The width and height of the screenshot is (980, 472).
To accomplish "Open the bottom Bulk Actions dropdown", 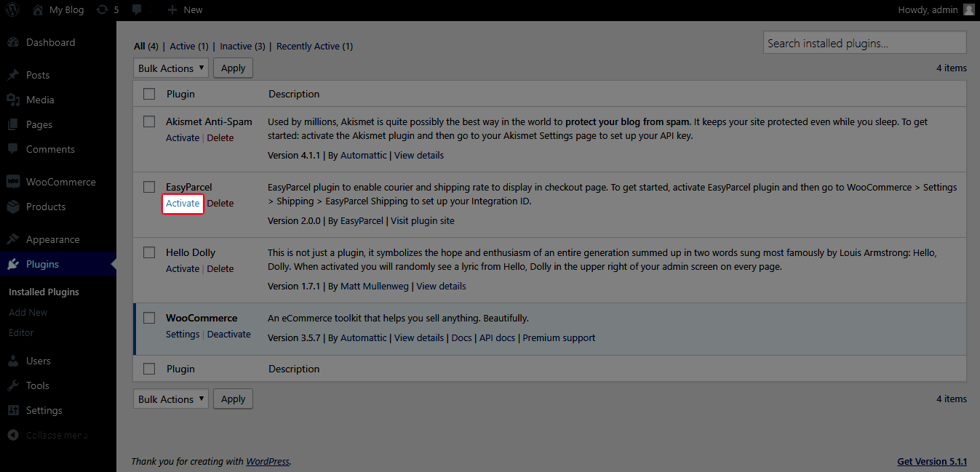I will [171, 399].
